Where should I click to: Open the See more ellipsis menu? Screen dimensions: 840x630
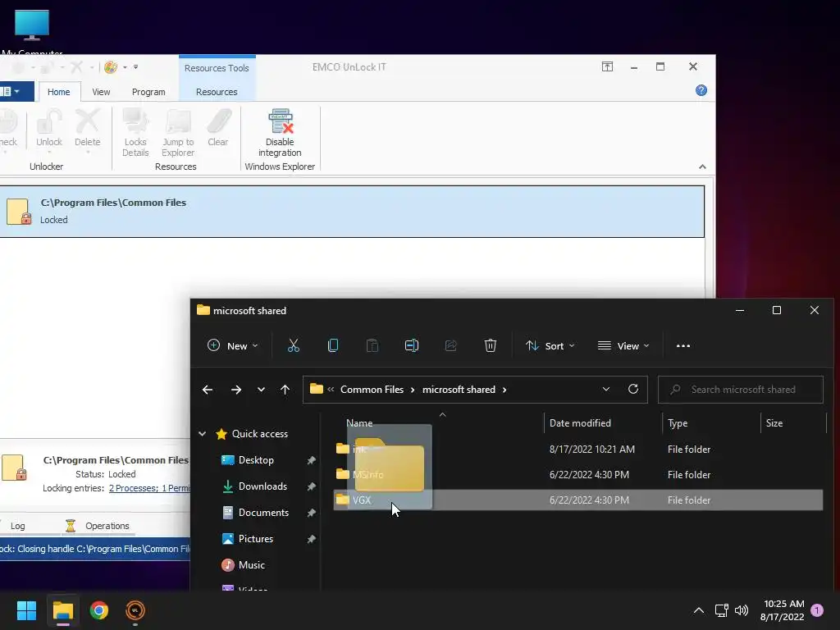point(683,345)
